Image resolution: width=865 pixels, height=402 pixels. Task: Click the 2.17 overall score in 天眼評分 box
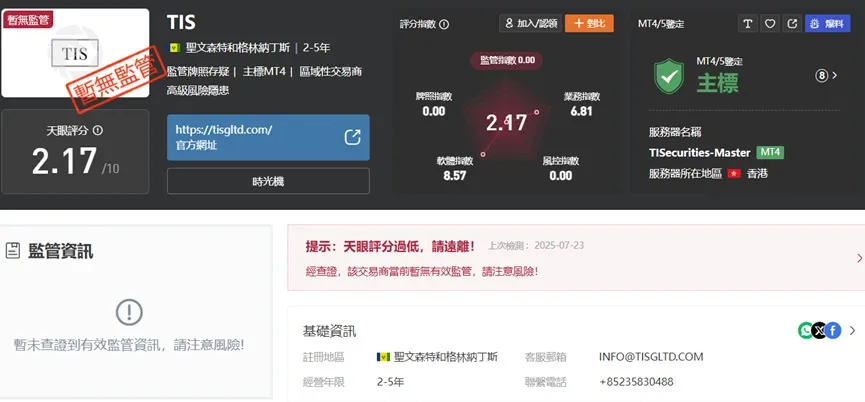pos(65,162)
